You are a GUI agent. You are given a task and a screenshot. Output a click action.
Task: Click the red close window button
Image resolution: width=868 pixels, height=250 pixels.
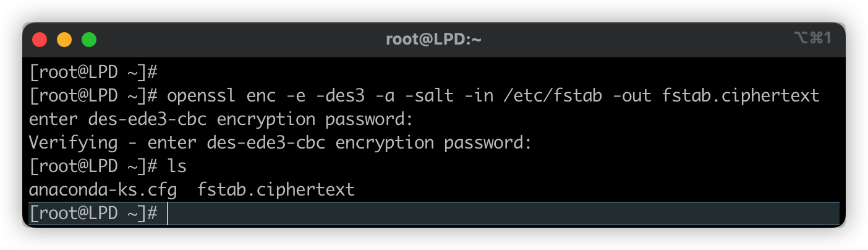click(x=40, y=40)
